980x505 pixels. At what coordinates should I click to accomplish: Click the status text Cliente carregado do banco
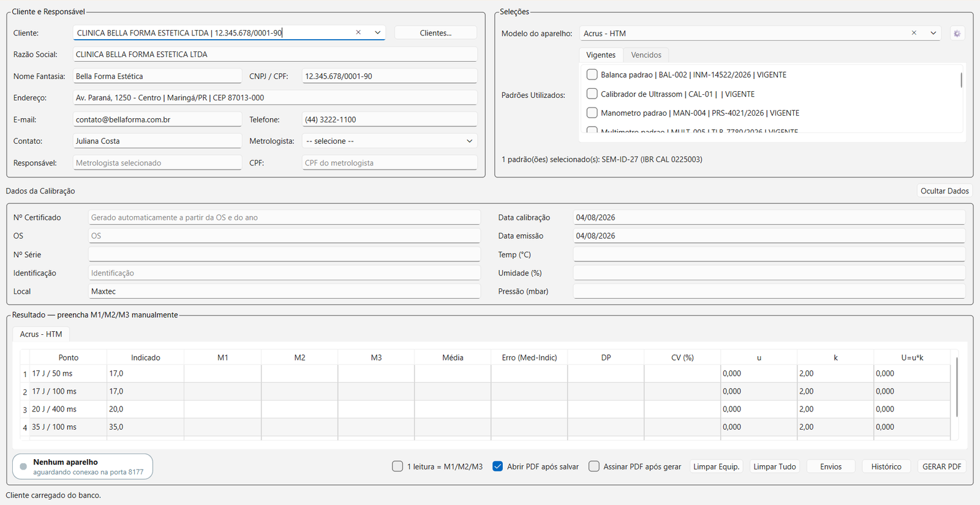pyautogui.click(x=53, y=495)
